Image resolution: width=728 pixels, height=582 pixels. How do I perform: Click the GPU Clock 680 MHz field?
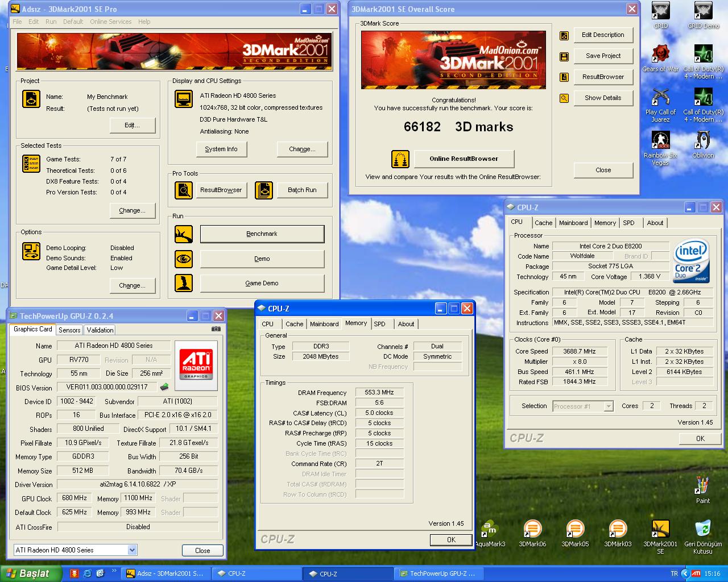click(x=74, y=498)
